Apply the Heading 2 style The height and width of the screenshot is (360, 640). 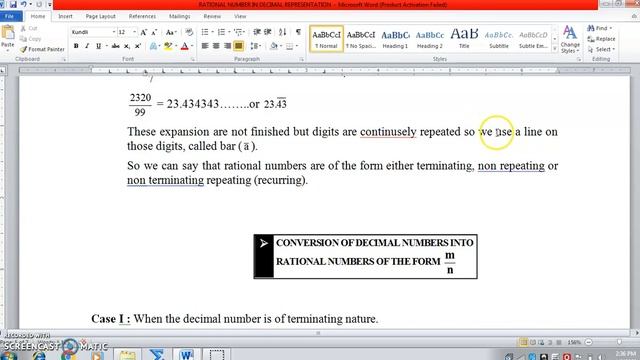pos(430,39)
